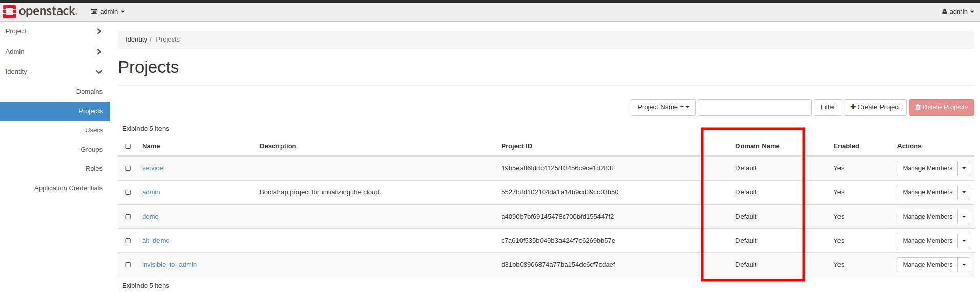Click the OpenStack logo icon
Image resolution: width=980 pixels, height=292 pixels.
click(10, 11)
